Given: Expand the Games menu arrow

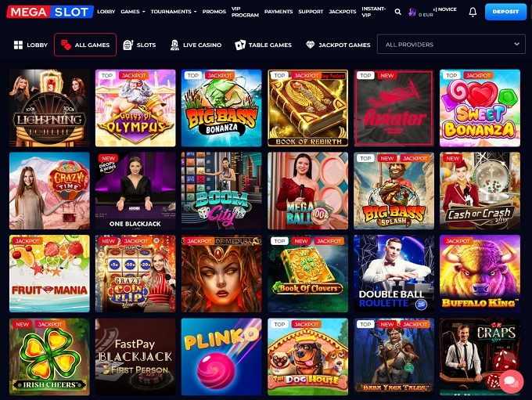Looking at the screenshot, I should (x=143, y=12).
